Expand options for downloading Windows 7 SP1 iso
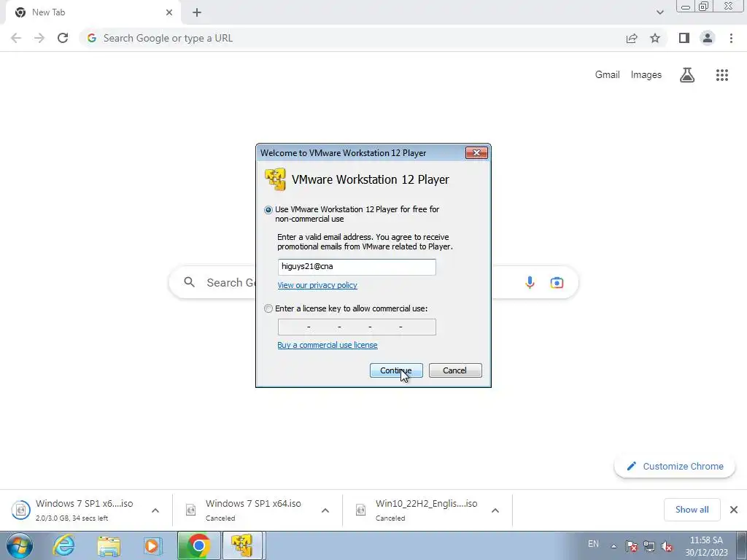Screen dimensions: 747x560 pyautogui.click(x=155, y=510)
